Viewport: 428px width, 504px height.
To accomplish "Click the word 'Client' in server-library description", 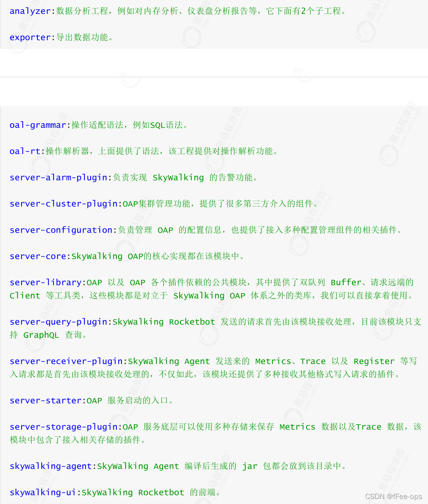I will (x=25, y=296).
